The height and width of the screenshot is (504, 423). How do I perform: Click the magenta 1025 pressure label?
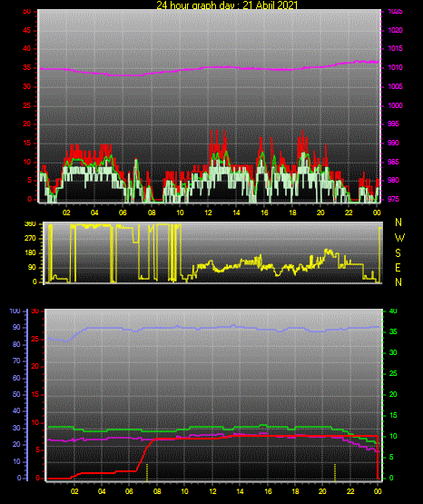[x=395, y=11]
